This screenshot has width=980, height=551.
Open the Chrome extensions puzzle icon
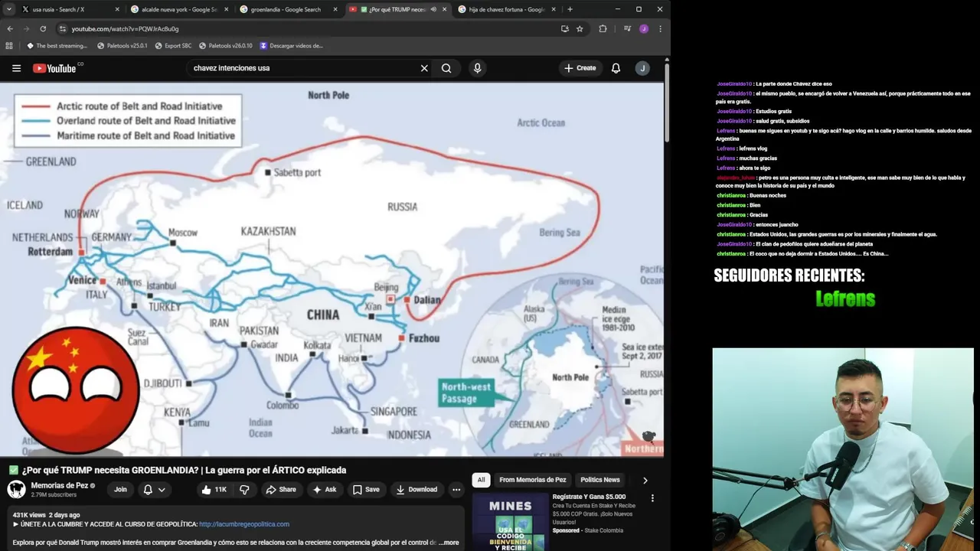coord(603,29)
